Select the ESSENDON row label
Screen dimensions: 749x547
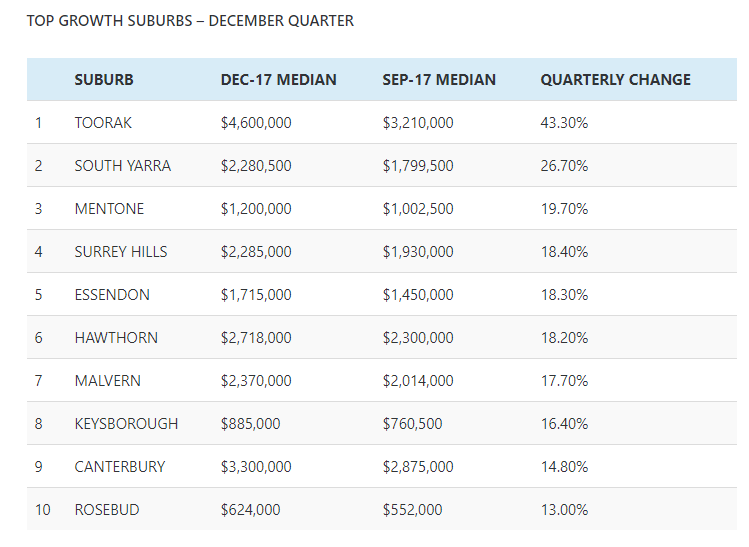[112, 295]
